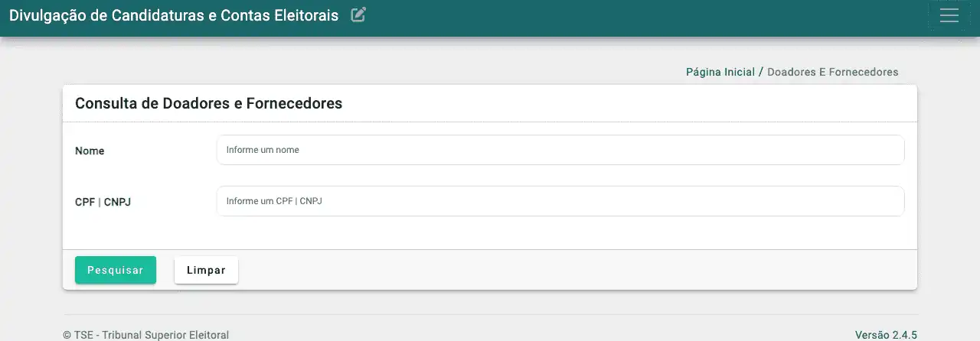
Task: Focus the Informe um CPF | CNPJ input
Action: click(x=560, y=201)
